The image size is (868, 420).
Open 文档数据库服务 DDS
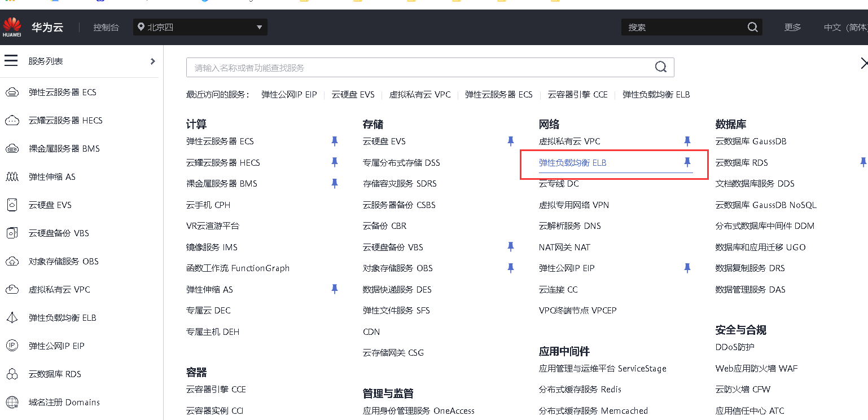click(755, 183)
